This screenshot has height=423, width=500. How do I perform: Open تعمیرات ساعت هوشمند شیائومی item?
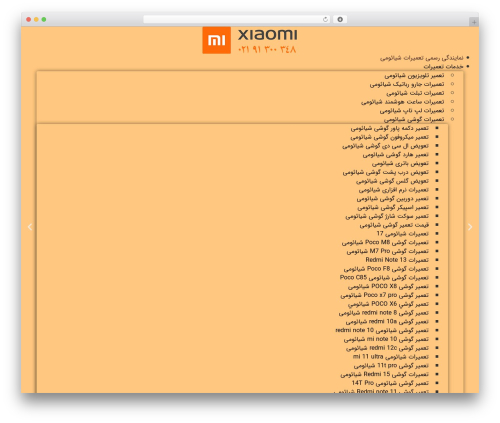coord(403,102)
